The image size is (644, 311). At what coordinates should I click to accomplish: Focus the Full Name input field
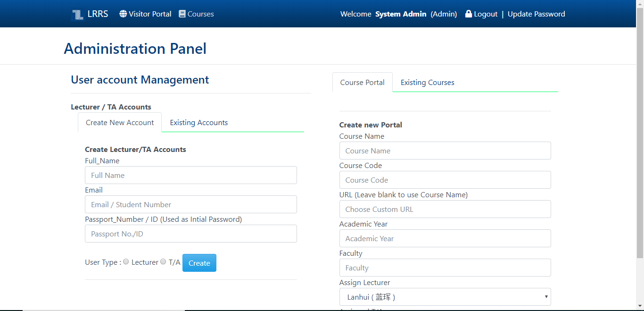190,175
